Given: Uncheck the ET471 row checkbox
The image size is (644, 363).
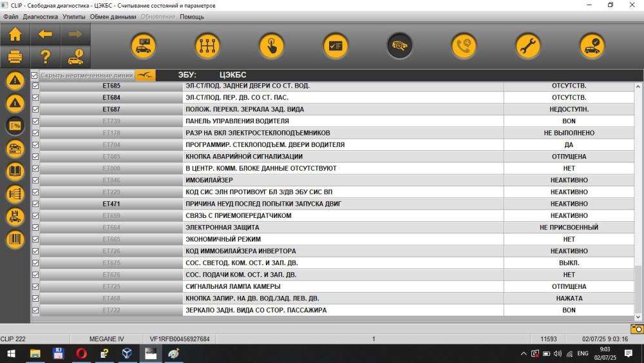Looking at the screenshot, I should pyautogui.click(x=35, y=204).
